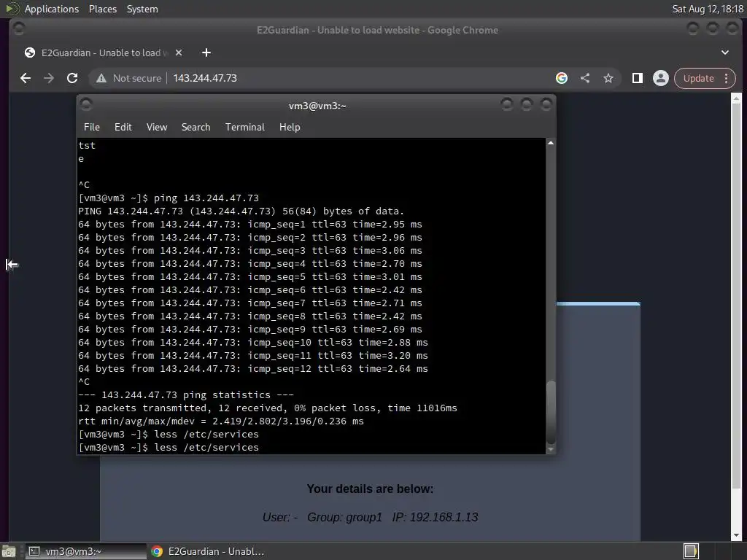
Task: Open the terminal File menu
Action: point(91,127)
